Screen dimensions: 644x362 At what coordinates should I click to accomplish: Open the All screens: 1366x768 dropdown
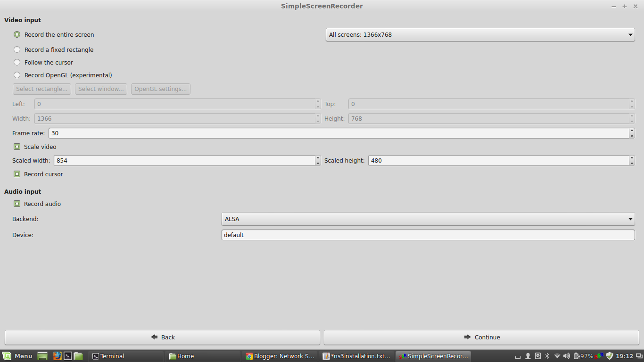[480, 34]
